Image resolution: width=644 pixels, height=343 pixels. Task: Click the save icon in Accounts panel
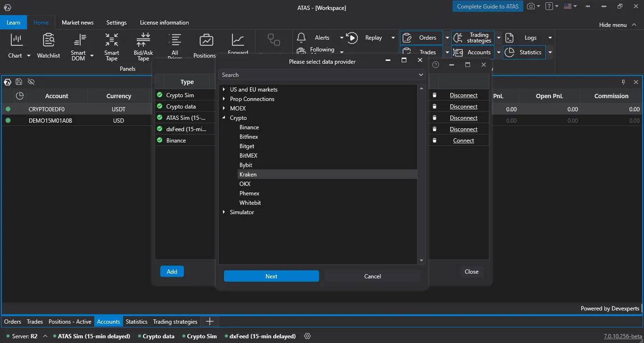[19, 82]
